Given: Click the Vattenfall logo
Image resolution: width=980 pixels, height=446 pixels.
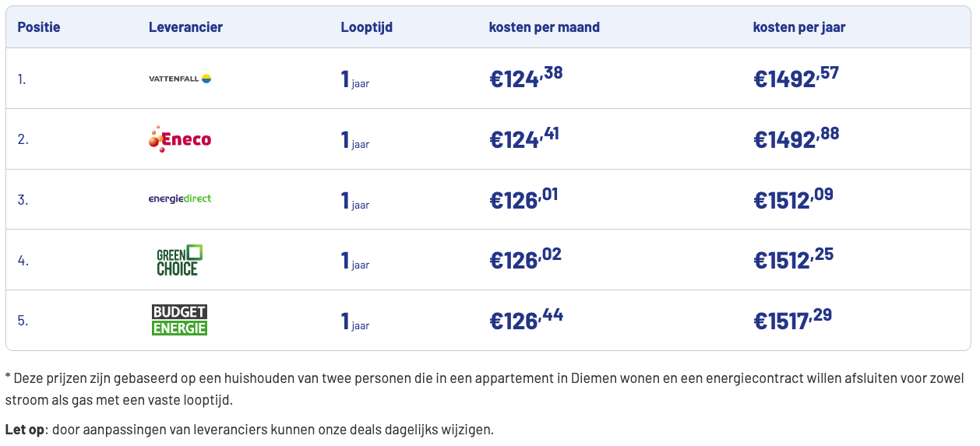Looking at the screenshot, I should pos(180,79).
